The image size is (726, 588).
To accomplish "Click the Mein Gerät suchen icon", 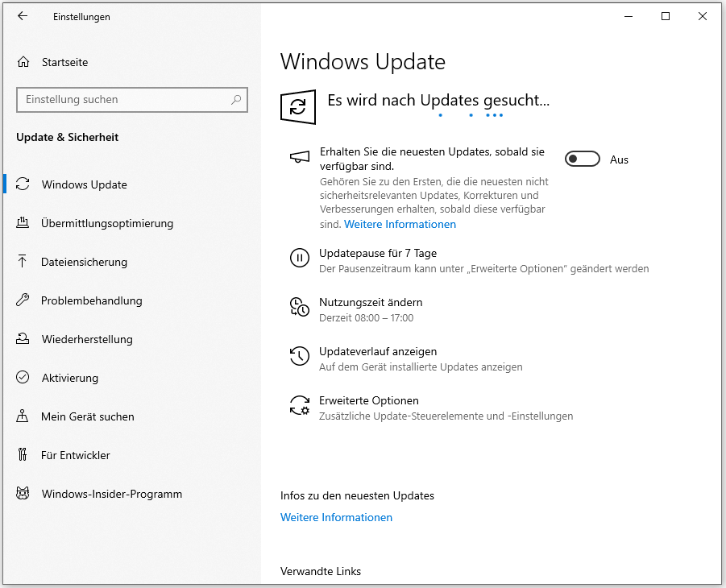I will (x=23, y=416).
